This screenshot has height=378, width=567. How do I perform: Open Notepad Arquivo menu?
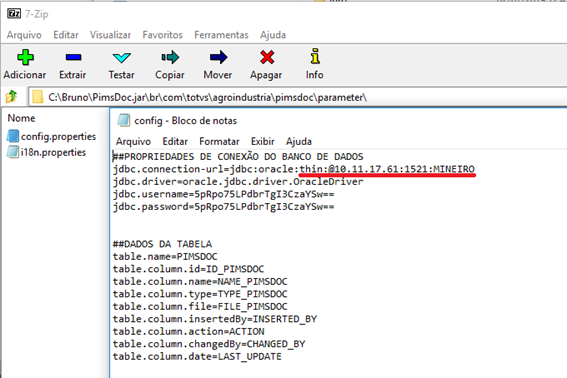(x=133, y=141)
